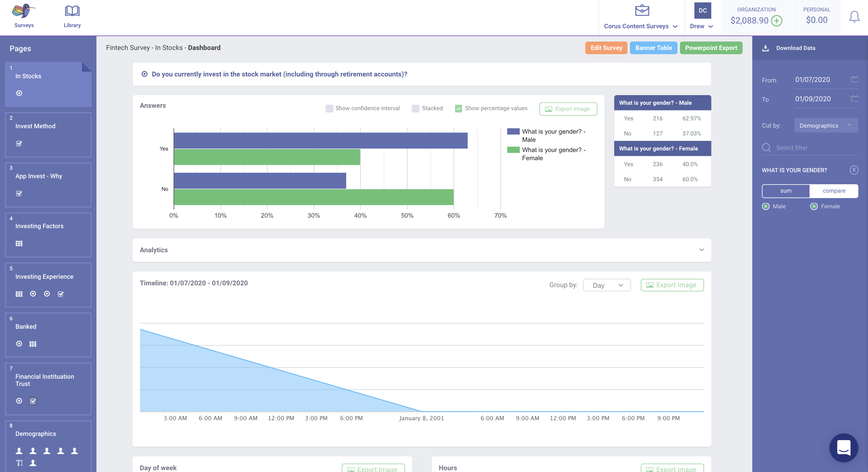Click the Surveys hummingbird logo icon
The image size is (868, 472).
[23, 11]
